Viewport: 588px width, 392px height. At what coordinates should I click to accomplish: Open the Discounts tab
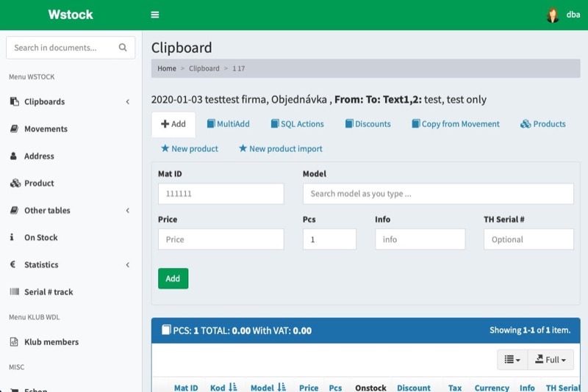[x=368, y=124]
